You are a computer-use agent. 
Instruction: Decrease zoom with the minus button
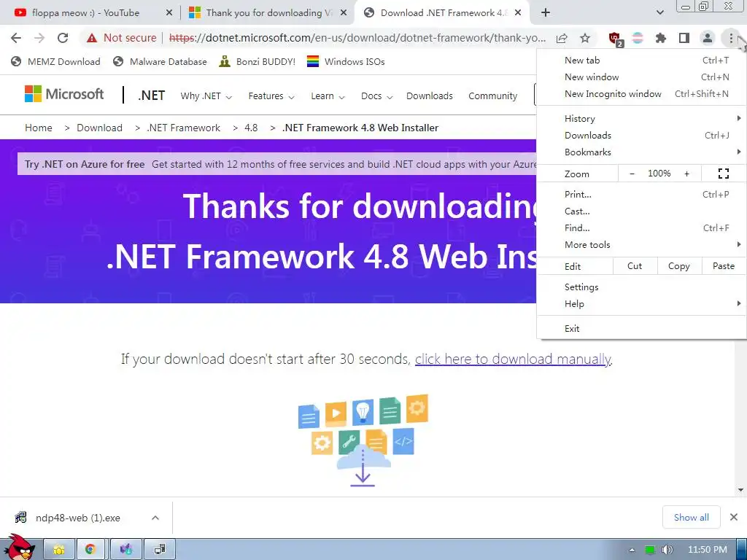click(x=632, y=174)
